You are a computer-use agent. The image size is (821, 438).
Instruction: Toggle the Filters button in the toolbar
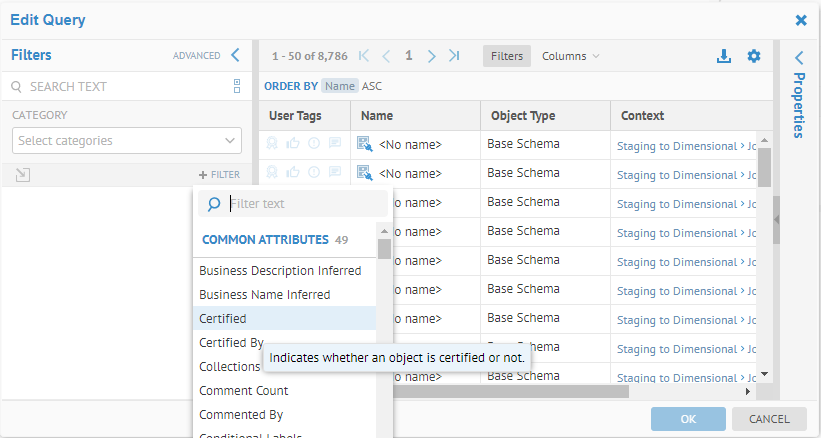[507, 56]
